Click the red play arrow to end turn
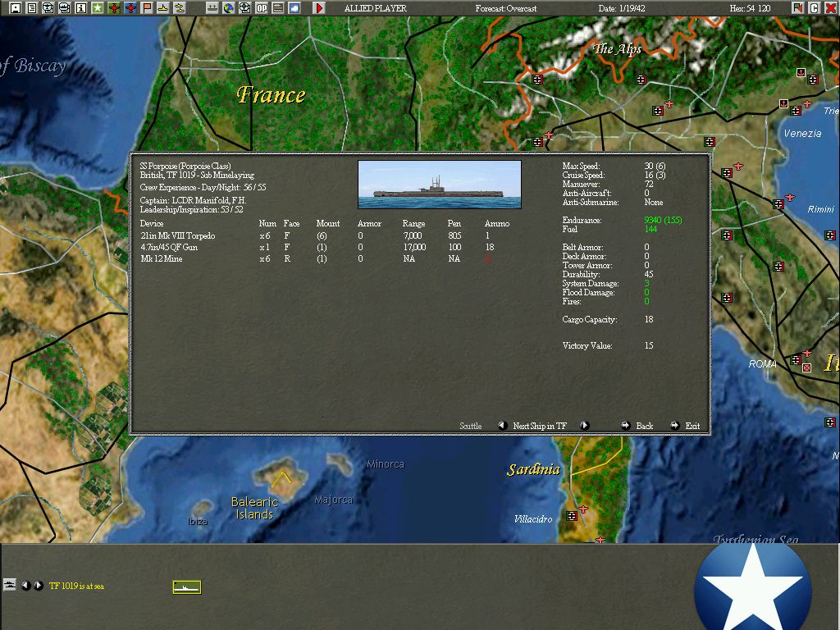Screen dimensions: 840x630 320,8
